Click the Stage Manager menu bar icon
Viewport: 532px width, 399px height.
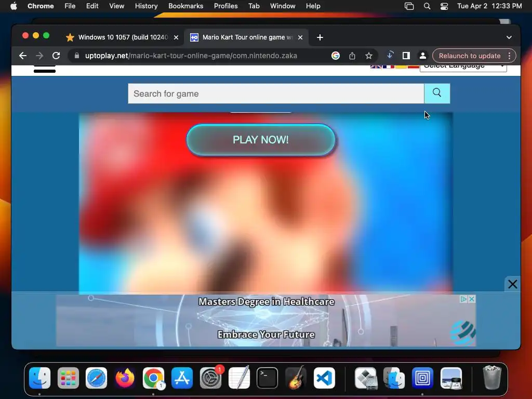(x=409, y=6)
